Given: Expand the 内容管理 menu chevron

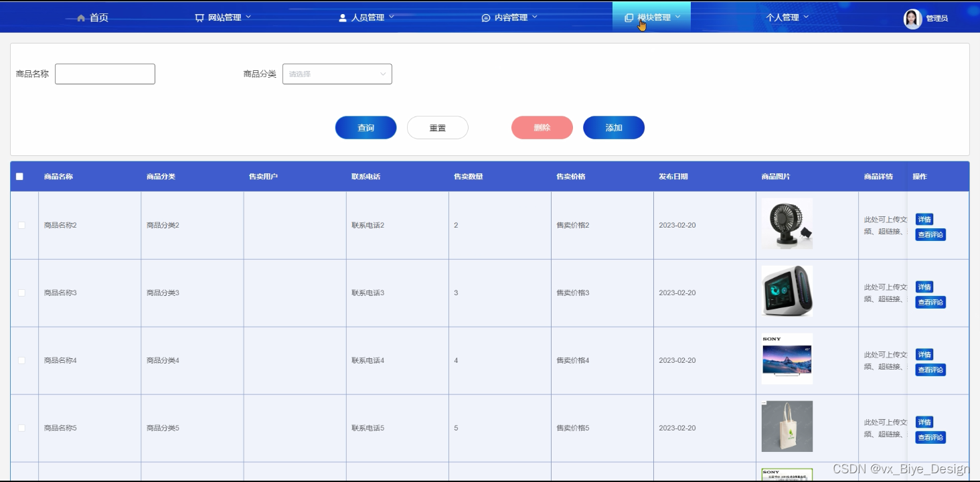Looking at the screenshot, I should 535,17.
